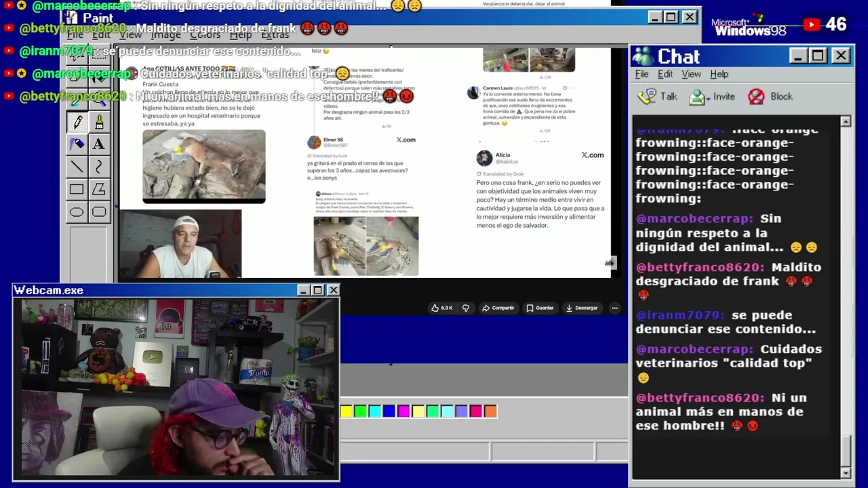Click the two-photo collage in Wilson tweet
Viewport: 868px width, 488px height.
[x=366, y=246]
